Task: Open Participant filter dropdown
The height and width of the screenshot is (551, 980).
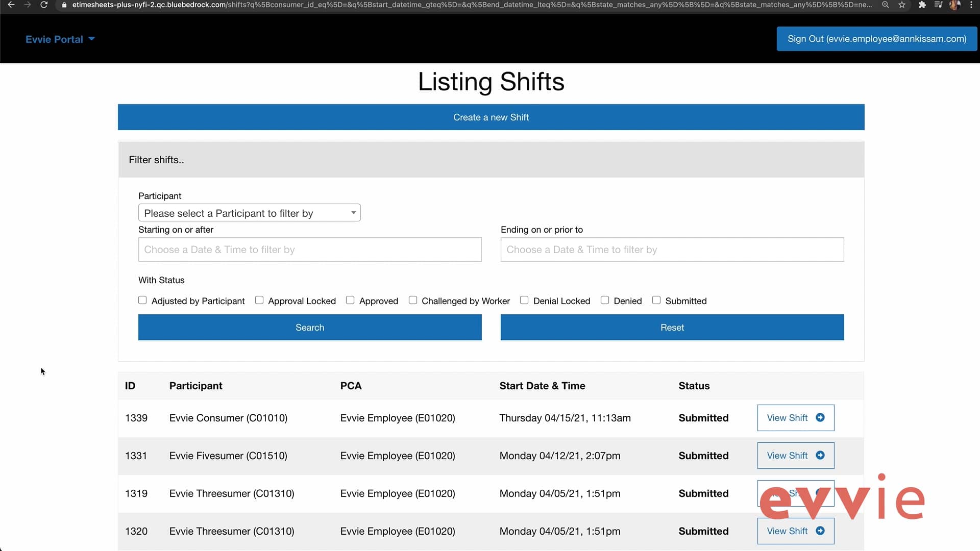Action: [249, 213]
